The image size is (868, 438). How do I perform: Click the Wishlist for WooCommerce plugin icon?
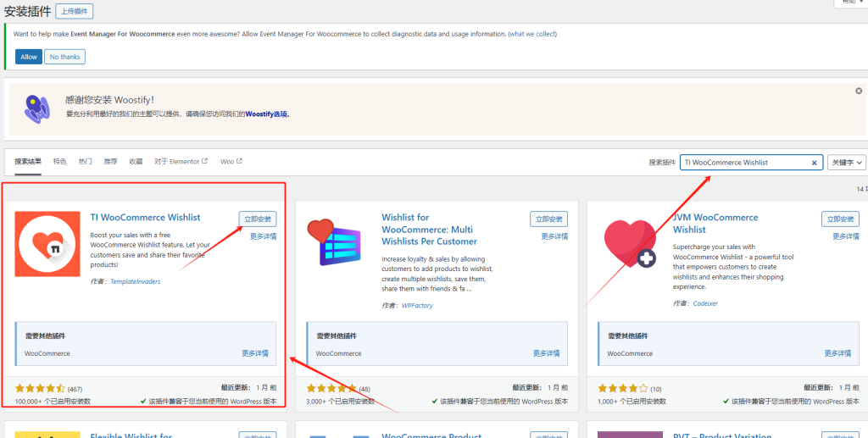339,244
